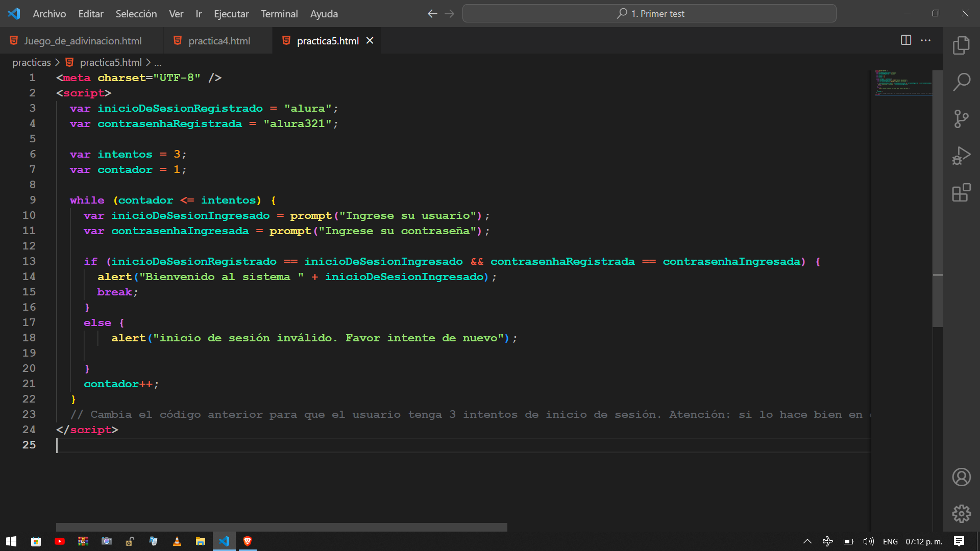Click the camera app taskbar icon
Image resolution: width=980 pixels, height=551 pixels.
coord(107,541)
